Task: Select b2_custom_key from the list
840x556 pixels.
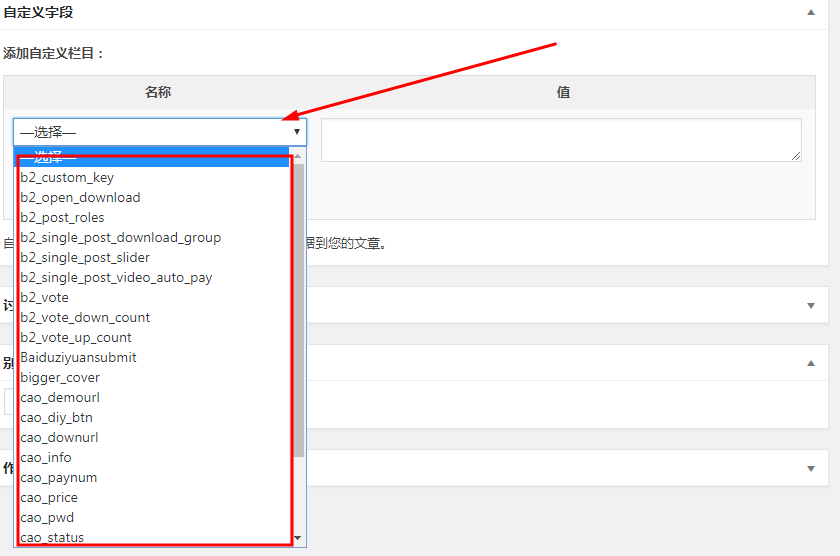Action: pos(67,177)
